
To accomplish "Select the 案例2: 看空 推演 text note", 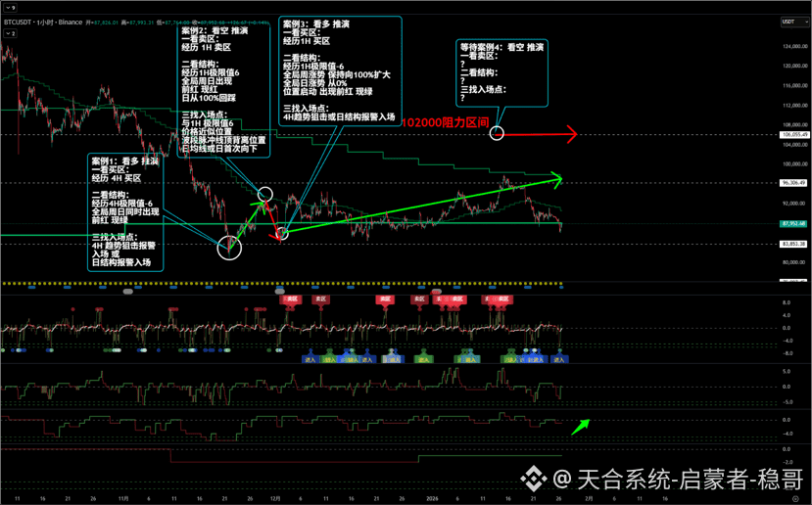I will (223, 89).
